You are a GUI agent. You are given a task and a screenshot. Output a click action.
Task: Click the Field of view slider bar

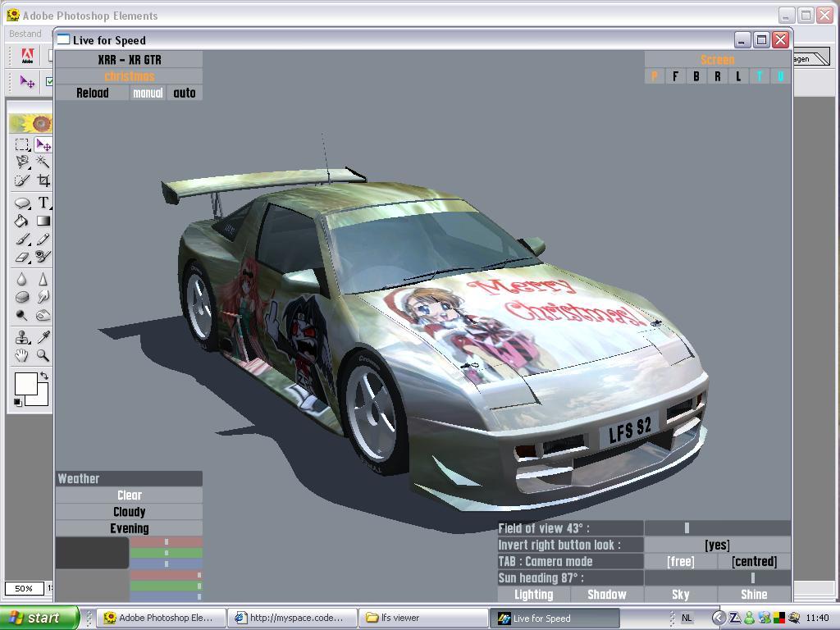coord(717,528)
